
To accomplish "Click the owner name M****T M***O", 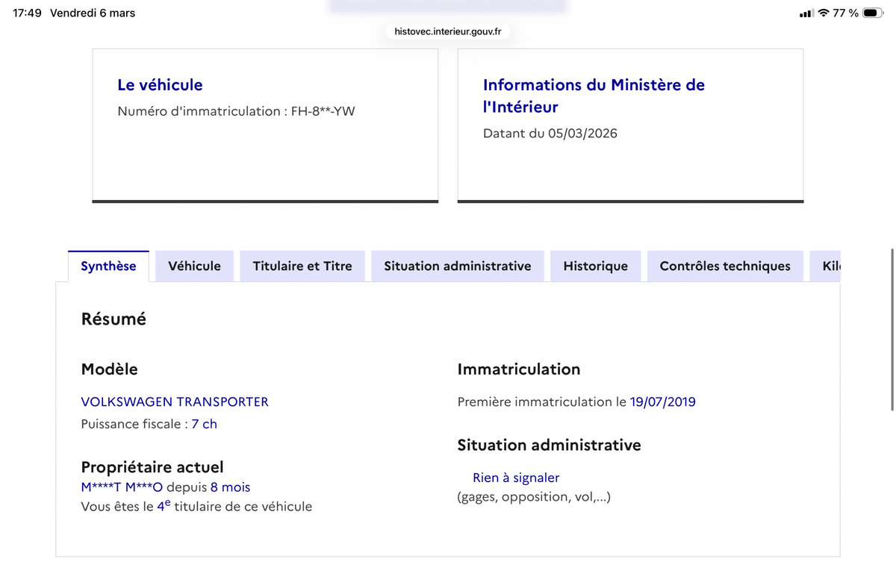I will point(122,487).
